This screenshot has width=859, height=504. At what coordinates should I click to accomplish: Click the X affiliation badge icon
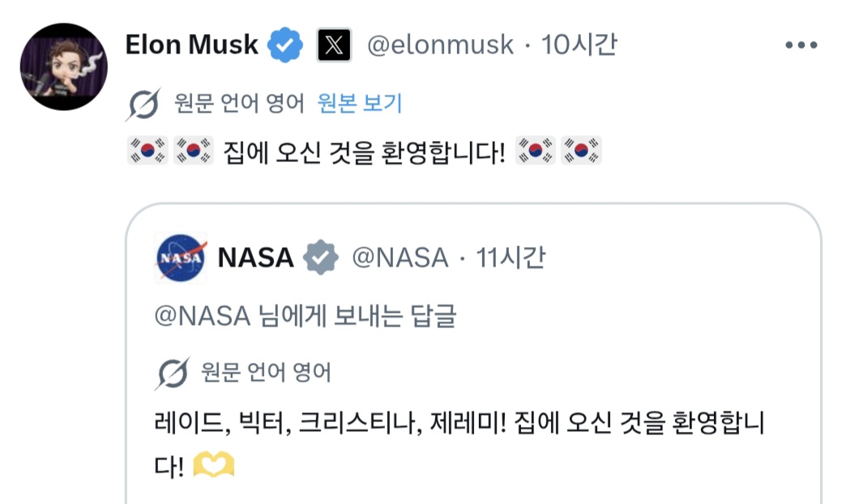[x=334, y=45]
